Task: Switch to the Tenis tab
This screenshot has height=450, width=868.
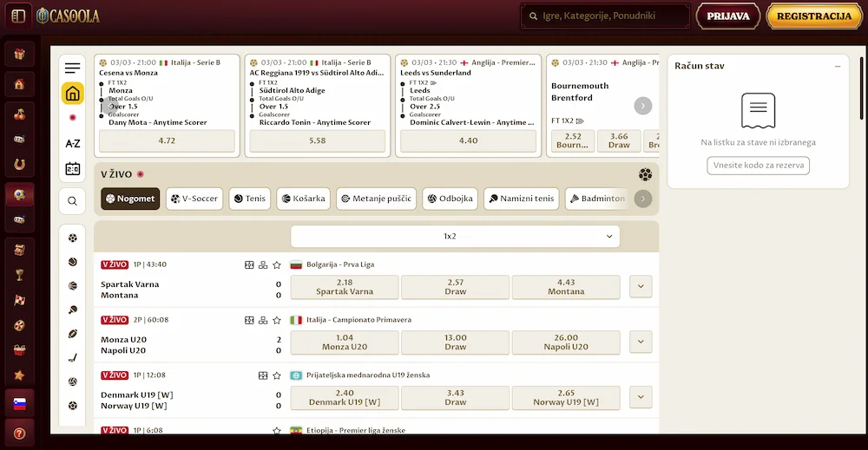Action: pyautogui.click(x=250, y=199)
